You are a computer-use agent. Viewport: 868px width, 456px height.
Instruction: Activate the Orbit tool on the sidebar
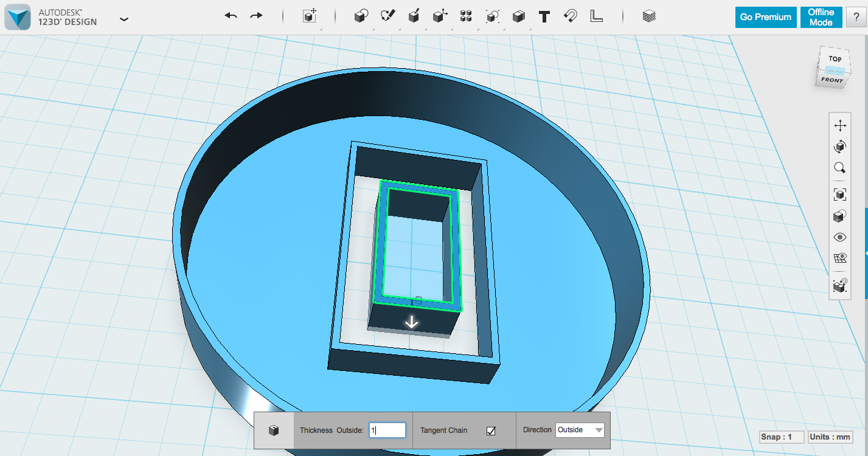840,147
